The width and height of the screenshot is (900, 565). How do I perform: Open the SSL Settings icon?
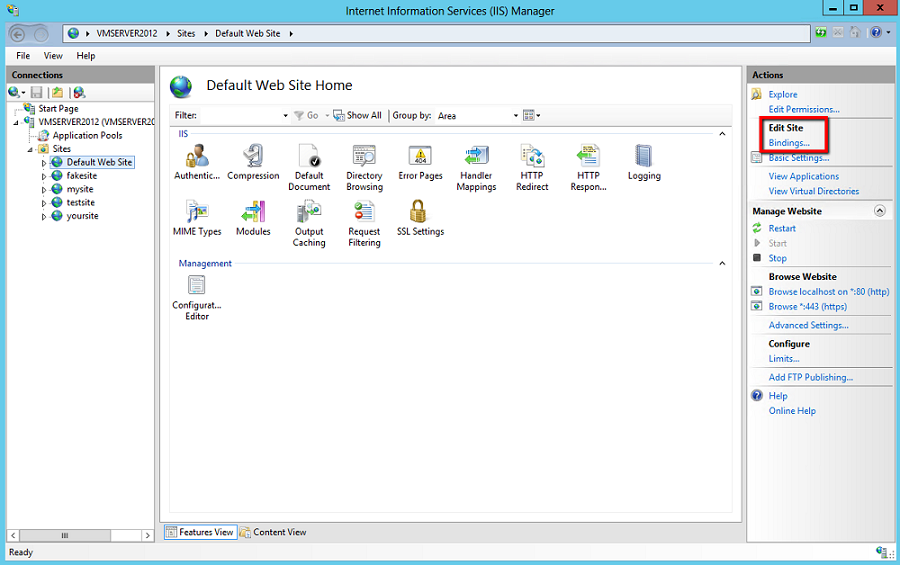(420, 214)
